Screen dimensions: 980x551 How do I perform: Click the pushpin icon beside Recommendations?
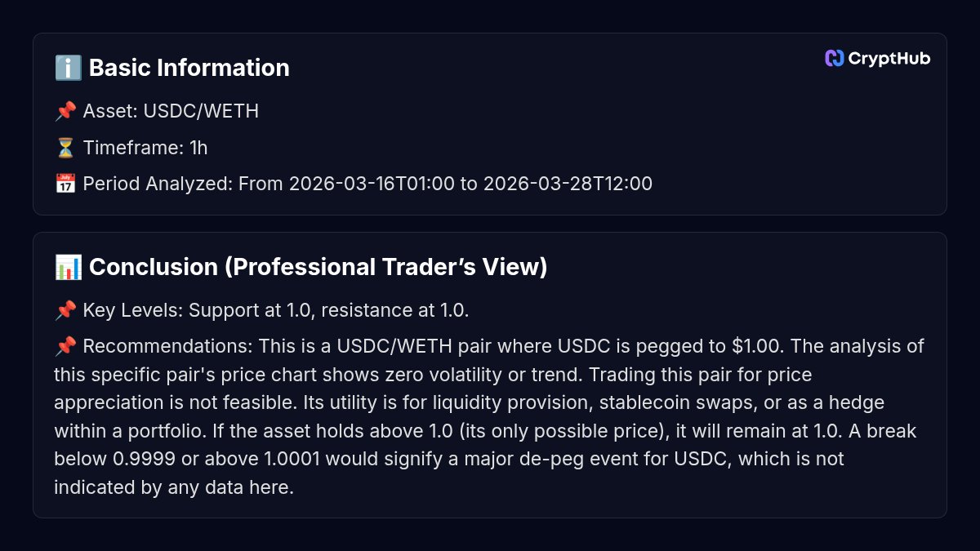point(65,346)
